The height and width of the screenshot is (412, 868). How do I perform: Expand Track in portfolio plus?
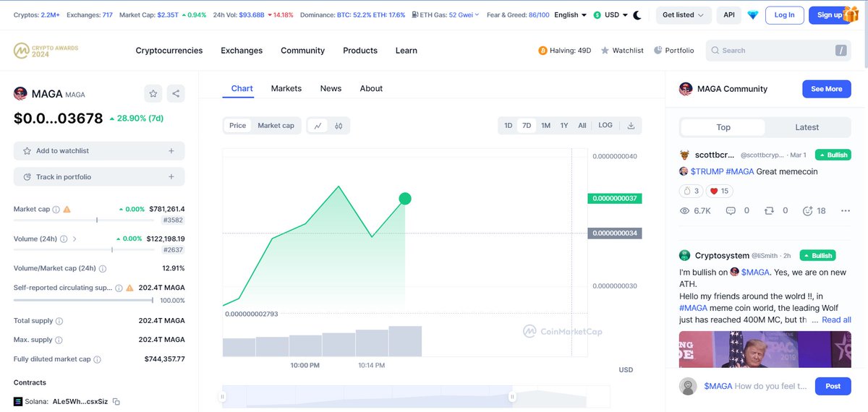coord(171,177)
